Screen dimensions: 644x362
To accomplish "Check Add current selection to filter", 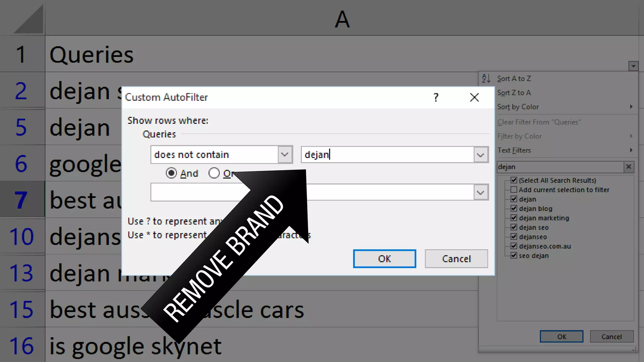I will pos(514,189).
